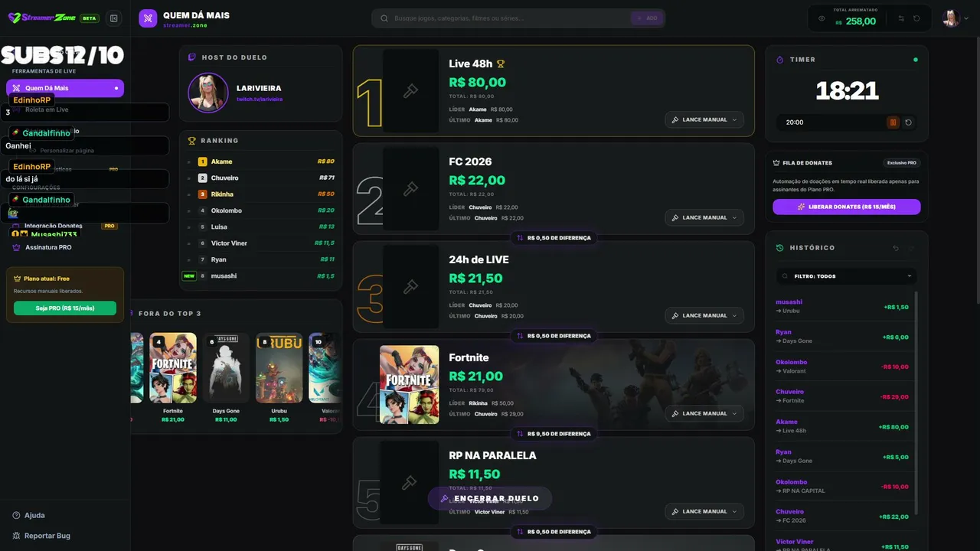Screen dimensions: 980x551
Task: Click the Liberar Donates button
Action: pos(846,207)
